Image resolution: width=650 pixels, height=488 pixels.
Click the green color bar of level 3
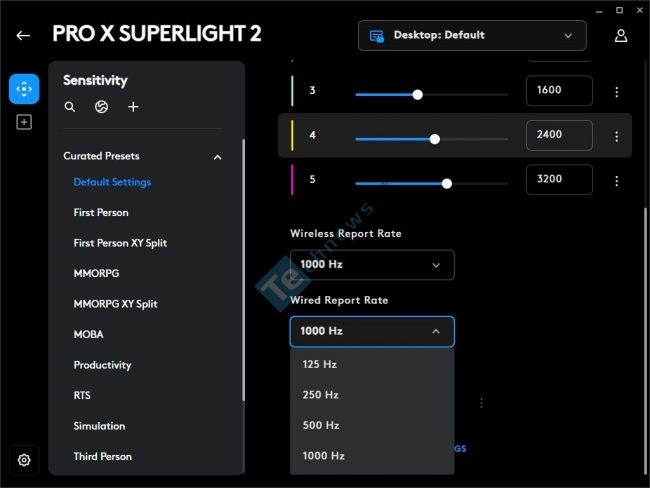pos(292,91)
